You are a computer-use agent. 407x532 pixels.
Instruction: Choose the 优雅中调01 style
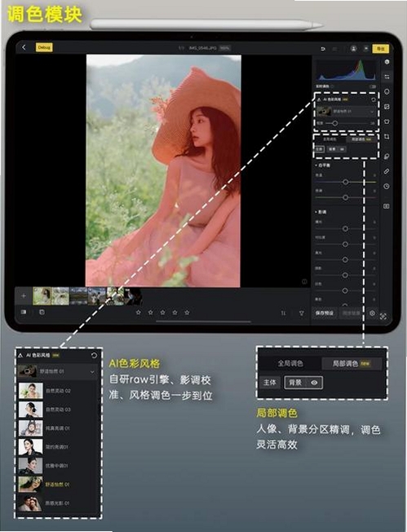56,465
